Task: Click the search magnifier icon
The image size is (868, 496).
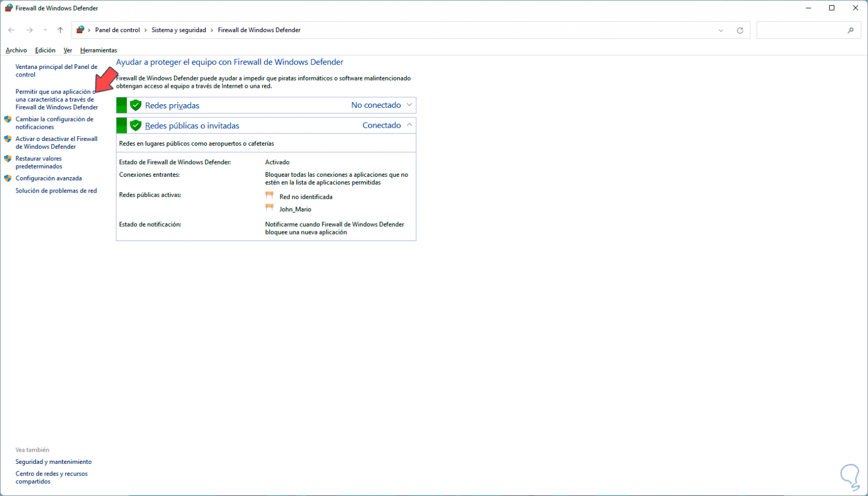Action: point(851,31)
